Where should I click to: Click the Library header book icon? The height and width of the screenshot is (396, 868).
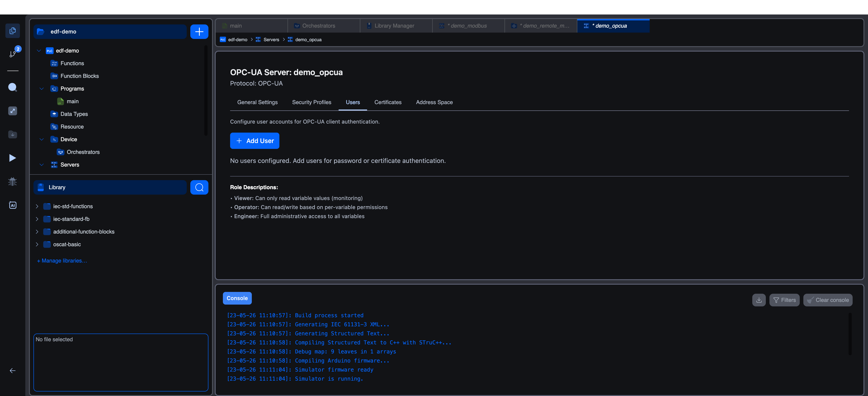(40, 187)
